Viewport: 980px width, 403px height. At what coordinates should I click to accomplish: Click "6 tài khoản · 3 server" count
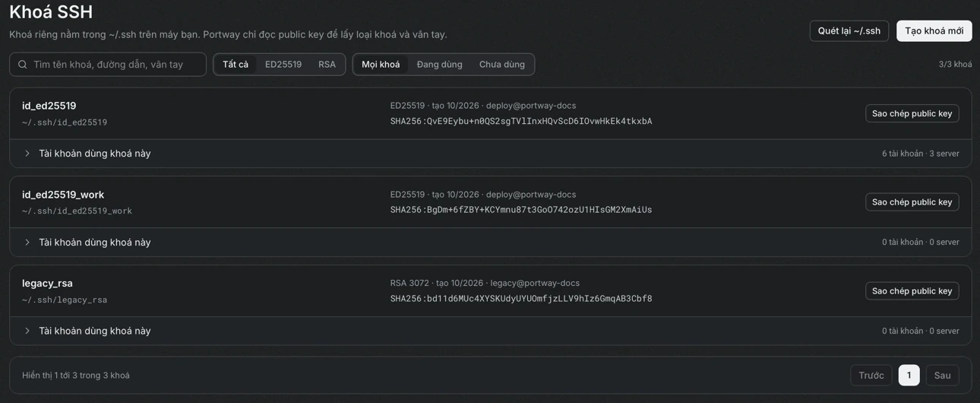920,154
